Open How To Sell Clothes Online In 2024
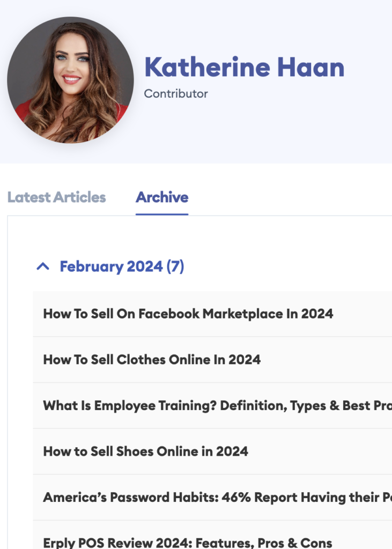The height and width of the screenshot is (549, 392). [x=152, y=360]
